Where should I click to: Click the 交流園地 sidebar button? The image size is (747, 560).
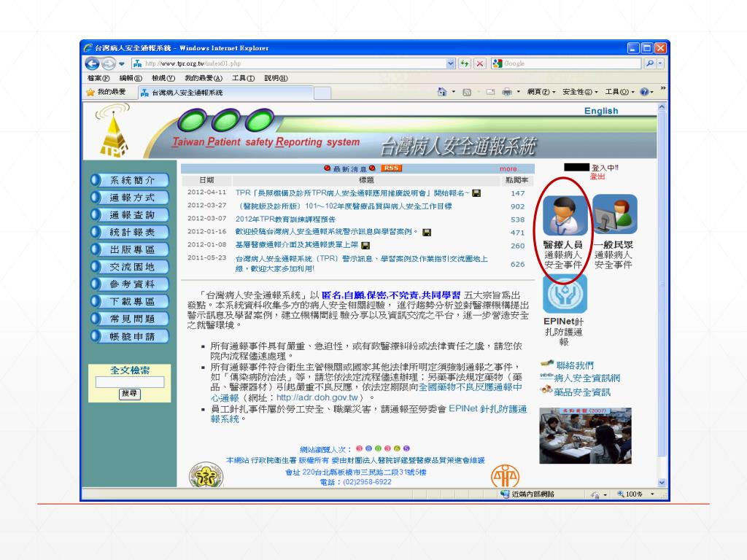pyautogui.click(x=130, y=267)
